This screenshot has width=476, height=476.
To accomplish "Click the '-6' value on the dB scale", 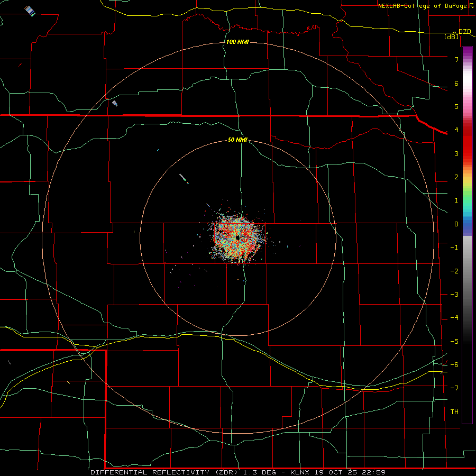I will [x=454, y=365].
